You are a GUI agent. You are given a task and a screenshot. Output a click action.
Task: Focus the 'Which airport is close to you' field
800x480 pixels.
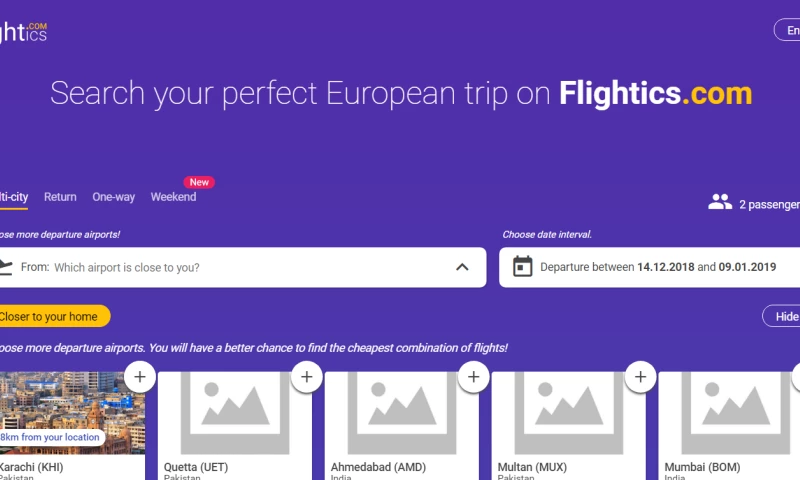250,267
